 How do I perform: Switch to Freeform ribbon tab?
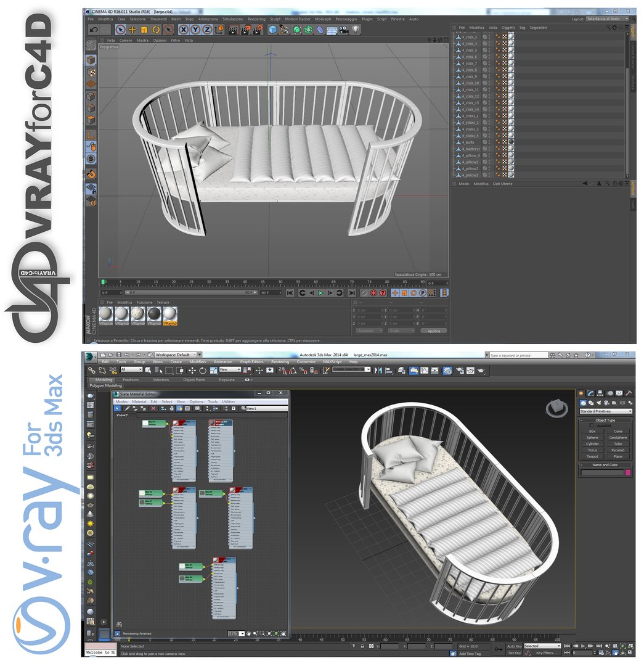(x=131, y=380)
